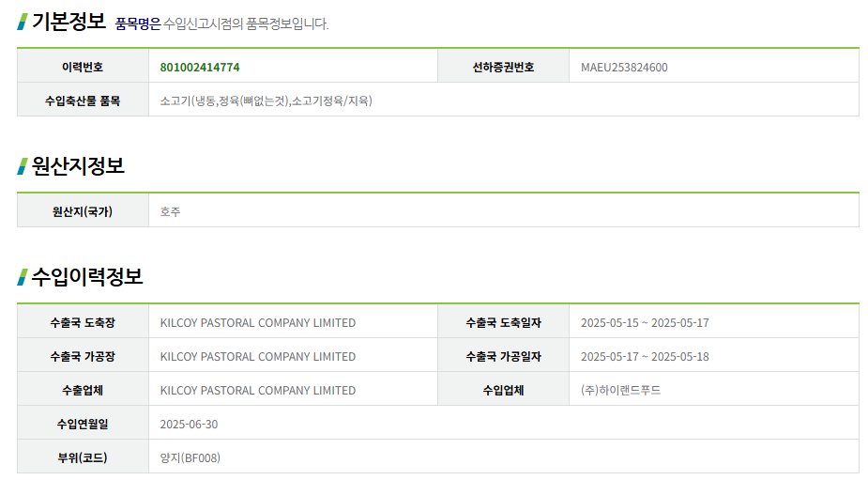868x480 pixels.
Task: Click the 소고기 item description value
Action: coord(266,101)
